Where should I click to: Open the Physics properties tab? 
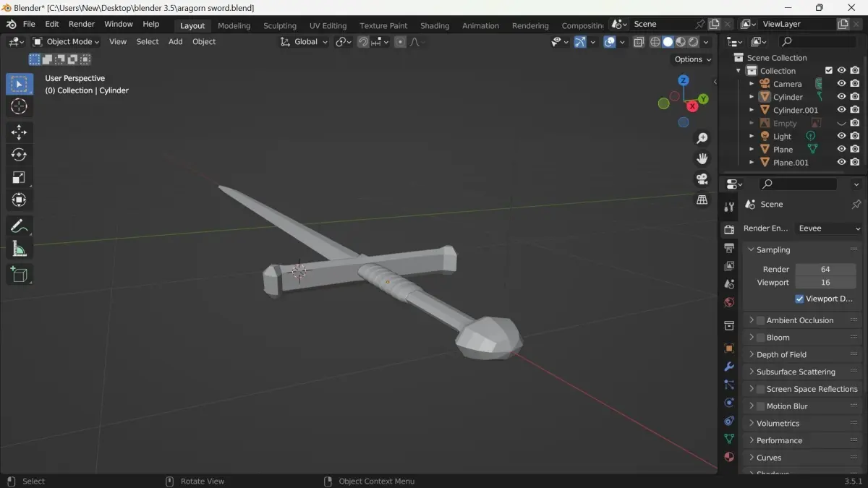(729, 403)
